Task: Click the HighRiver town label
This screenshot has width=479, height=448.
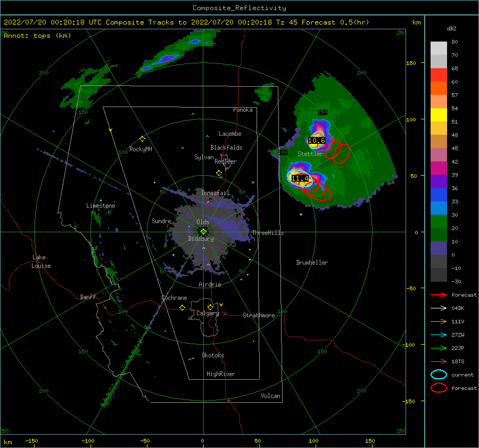Action: click(x=221, y=374)
